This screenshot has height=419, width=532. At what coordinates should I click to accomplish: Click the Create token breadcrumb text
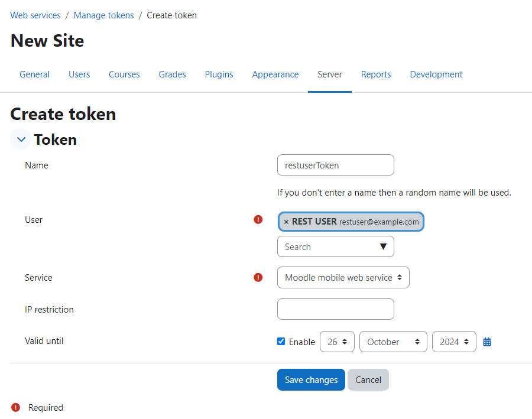pos(171,15)
